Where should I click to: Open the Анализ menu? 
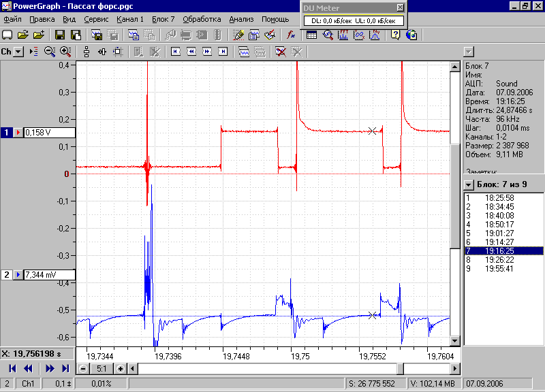point(241,20)
